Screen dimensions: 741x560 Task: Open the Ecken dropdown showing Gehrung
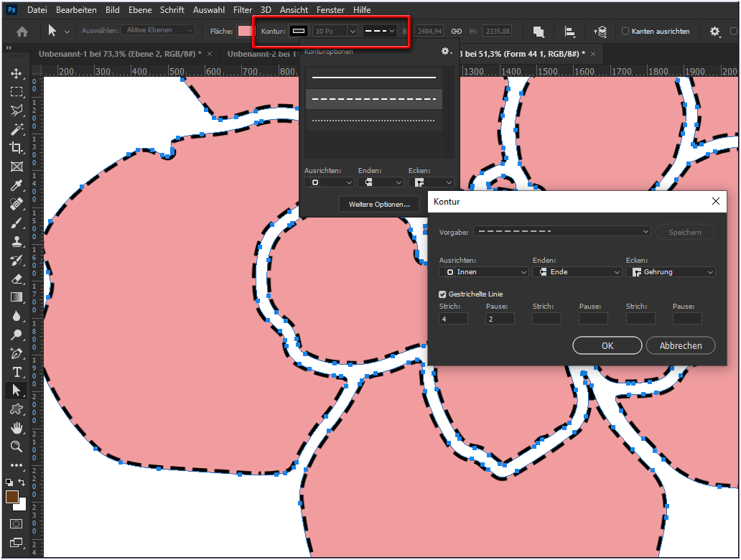tap(671, 271)
